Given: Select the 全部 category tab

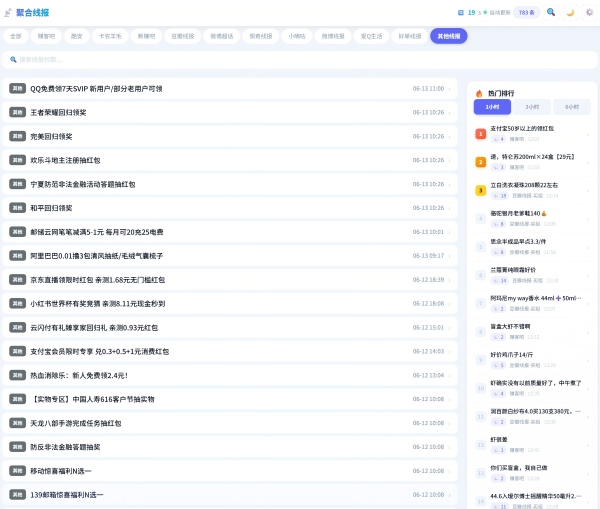Looking at the screenshot, I should [x=16, y=36].
